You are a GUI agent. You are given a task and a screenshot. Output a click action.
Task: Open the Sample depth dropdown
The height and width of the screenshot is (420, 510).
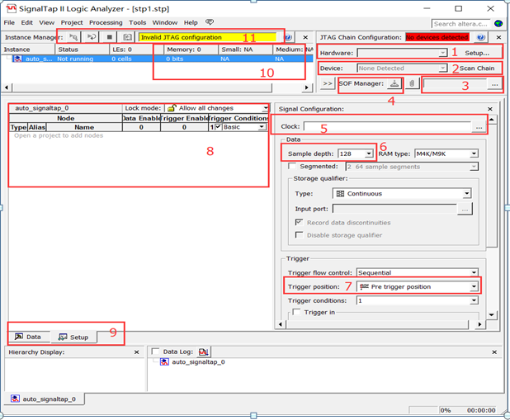[369, 153]
